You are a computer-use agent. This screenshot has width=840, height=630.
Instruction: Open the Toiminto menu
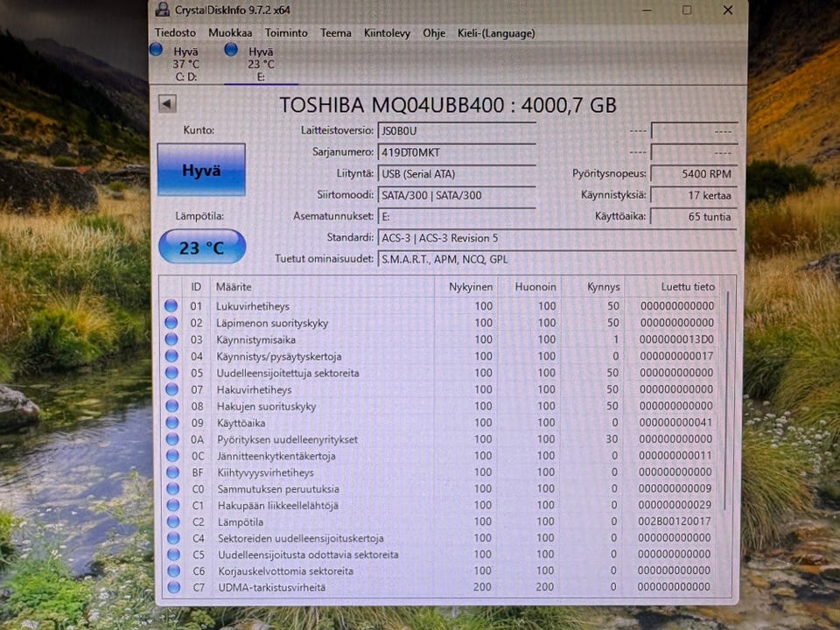[x=286, y=32]
